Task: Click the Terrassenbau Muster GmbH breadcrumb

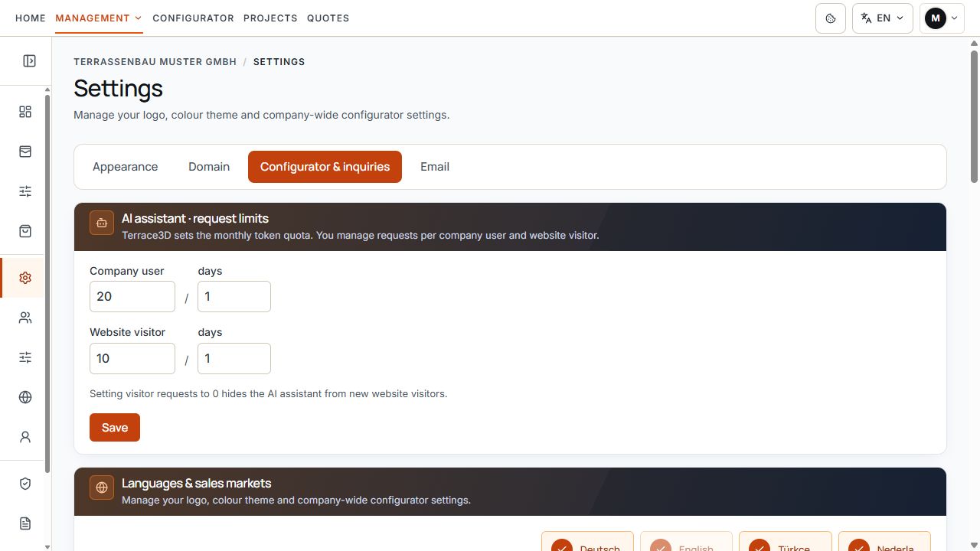Action: point(155,62)
